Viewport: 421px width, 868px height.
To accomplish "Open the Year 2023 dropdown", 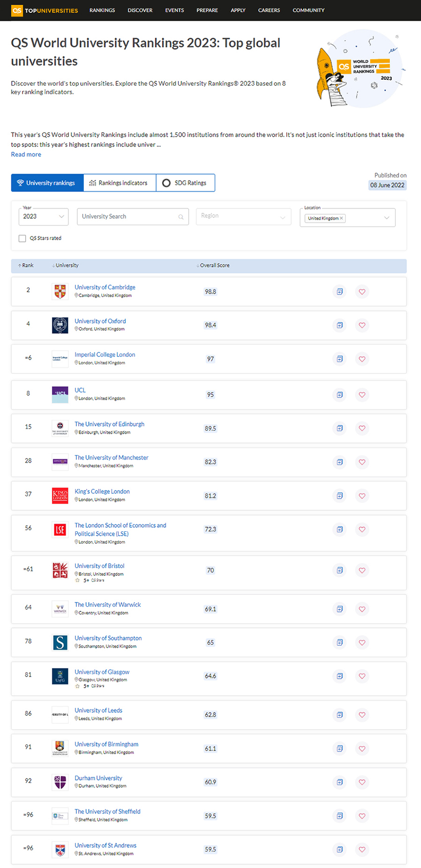I will pos(44,217).
